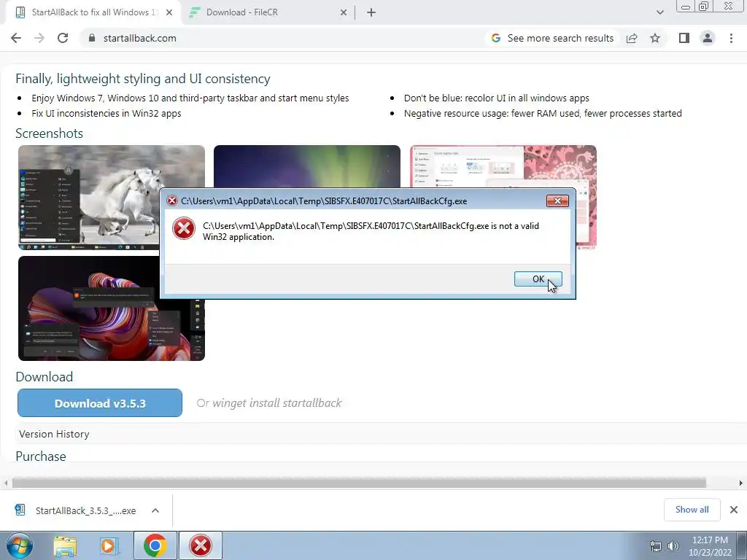Click the Screenshots heading
This screenshot has height=560, width=747.
(x=49, y=133)
